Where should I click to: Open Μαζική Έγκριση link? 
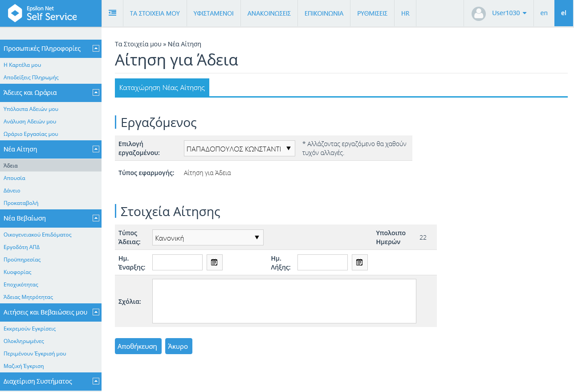click(x=24, y=366)
